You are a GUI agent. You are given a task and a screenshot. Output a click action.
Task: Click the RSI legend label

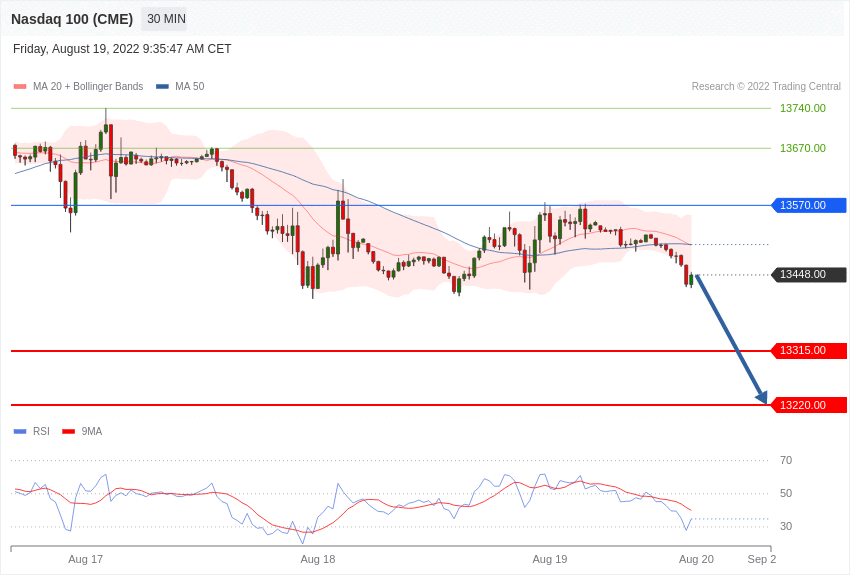point(41,431)
